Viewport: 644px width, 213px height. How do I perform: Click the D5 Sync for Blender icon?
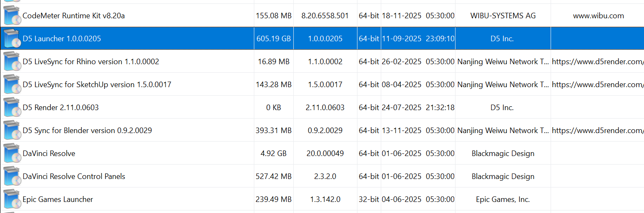(x=11, y=131)
